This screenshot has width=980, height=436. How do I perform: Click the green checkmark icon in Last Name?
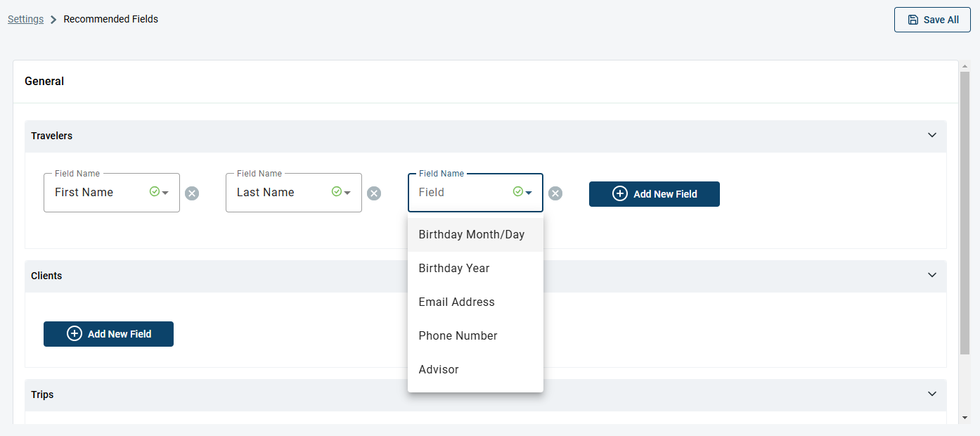[x=336, y=191]
